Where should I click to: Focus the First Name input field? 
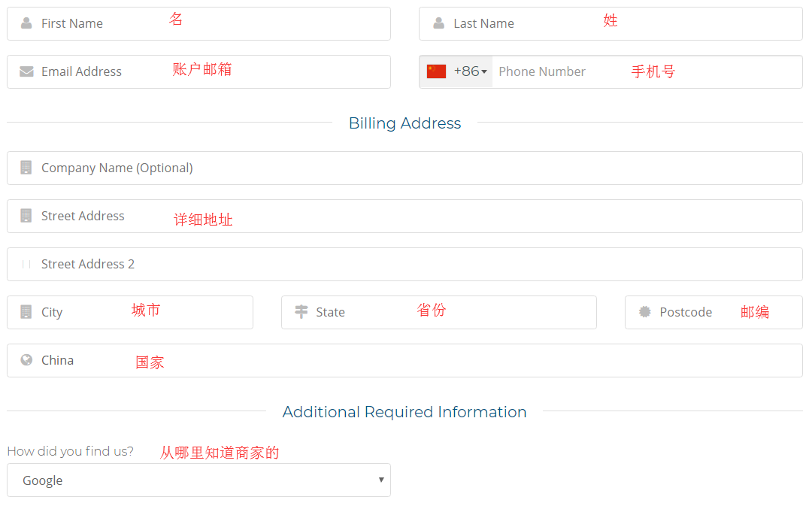click(x=198, y=24)
